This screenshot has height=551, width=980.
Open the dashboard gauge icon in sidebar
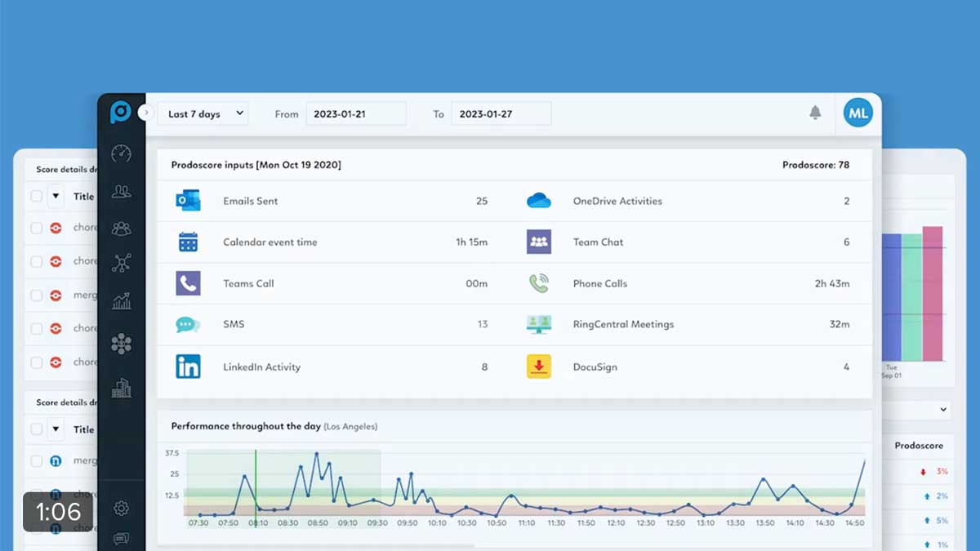[121, 153]
